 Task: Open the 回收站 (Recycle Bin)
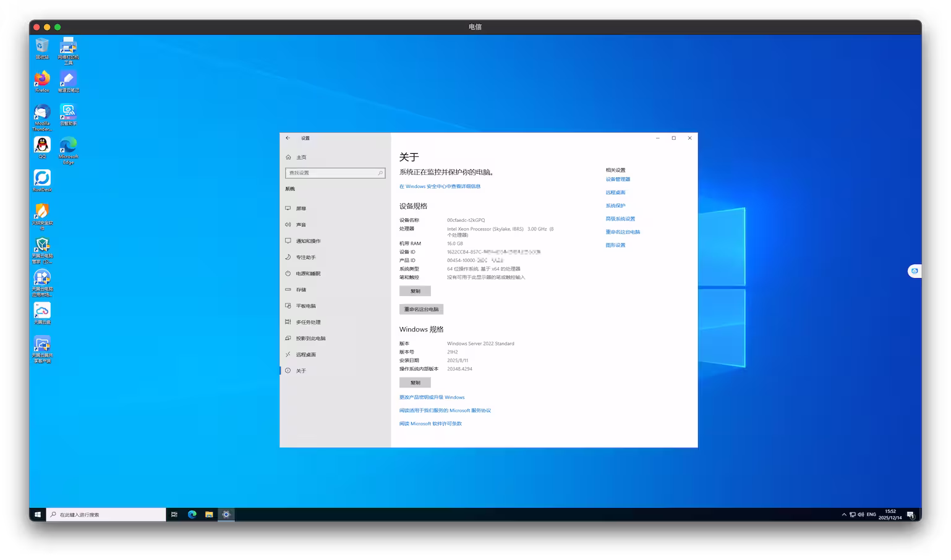(x=41, y=46)
